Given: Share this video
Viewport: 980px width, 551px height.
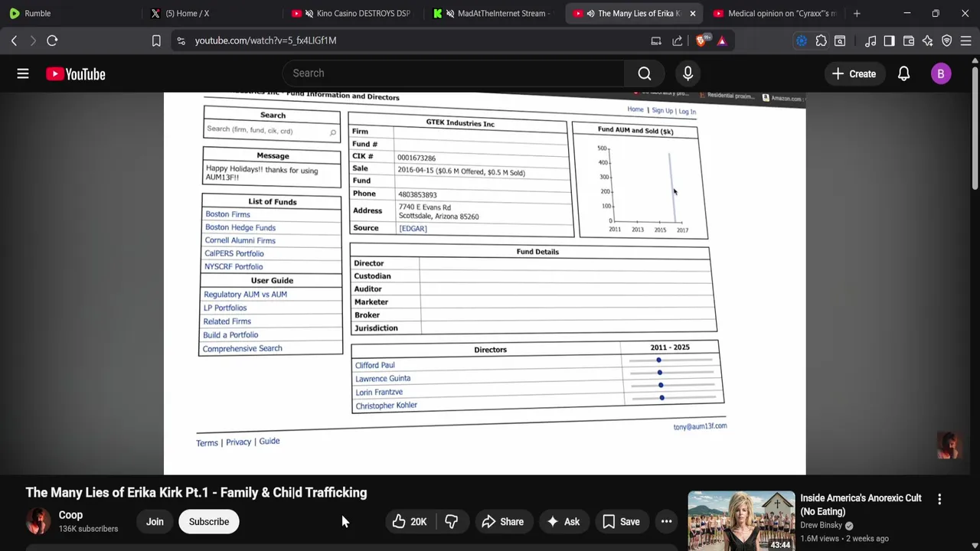Looking at the screenshot, I should (x=502, y=522).
